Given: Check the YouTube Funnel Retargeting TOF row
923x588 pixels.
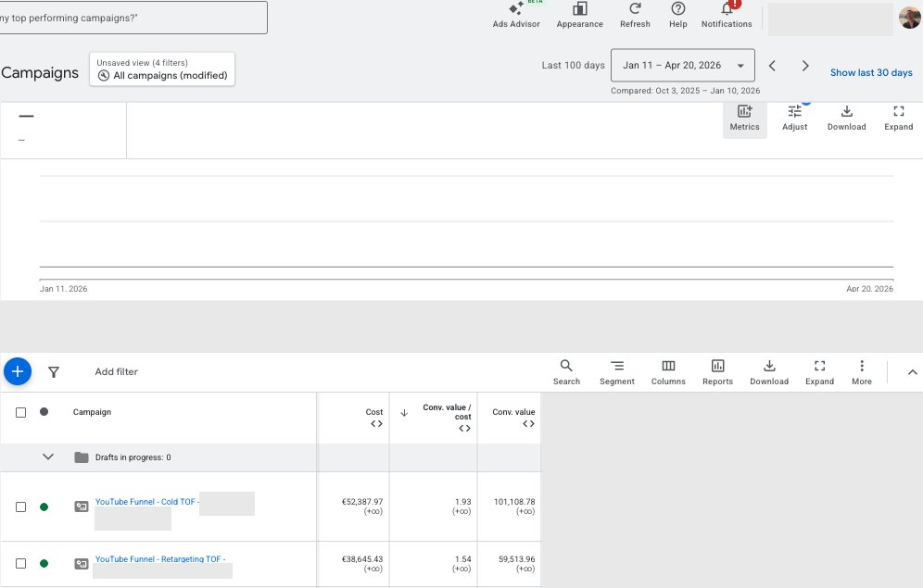Looking at the screenshot, I should (20, 563).
